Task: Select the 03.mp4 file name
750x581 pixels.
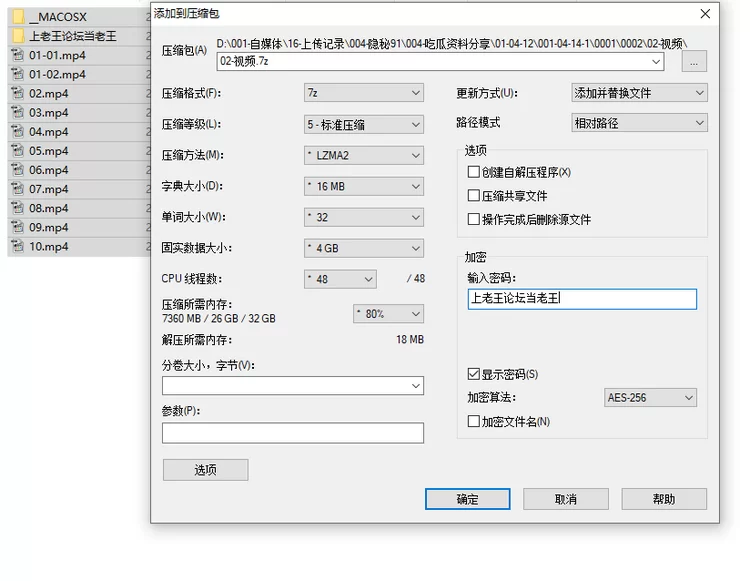Action: [48, 113]
